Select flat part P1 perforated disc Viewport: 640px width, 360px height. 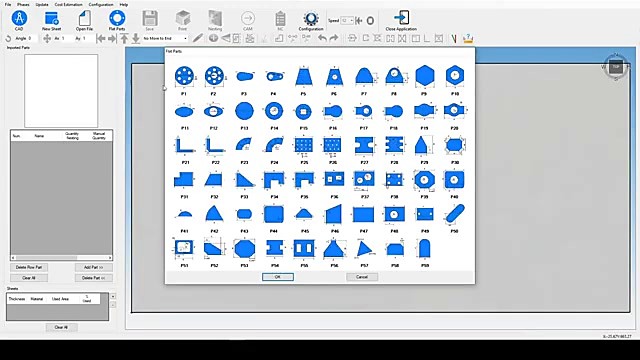pos(184,76)
